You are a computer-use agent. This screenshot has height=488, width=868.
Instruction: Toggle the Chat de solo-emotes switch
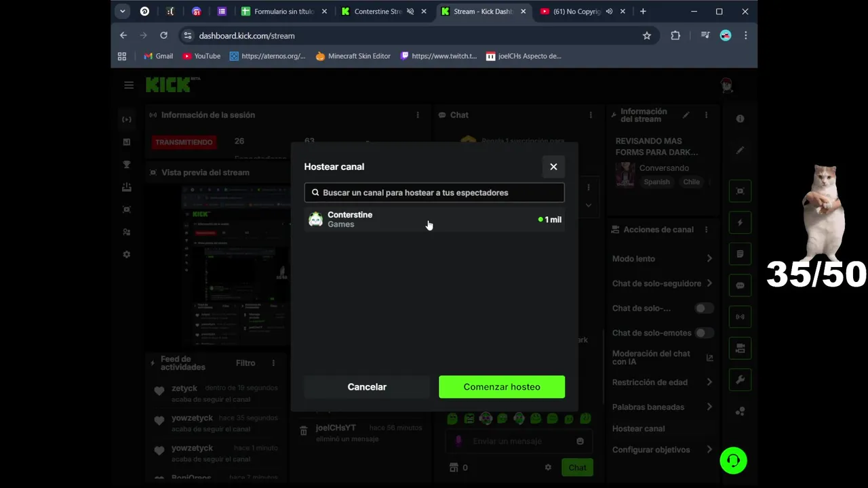tap(704, 333)
